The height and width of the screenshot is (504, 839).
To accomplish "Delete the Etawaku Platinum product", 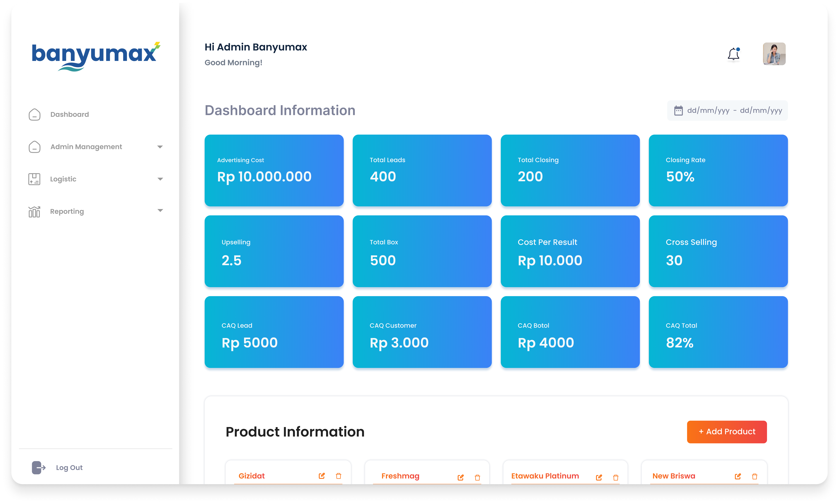I will (x=616, y=477).
